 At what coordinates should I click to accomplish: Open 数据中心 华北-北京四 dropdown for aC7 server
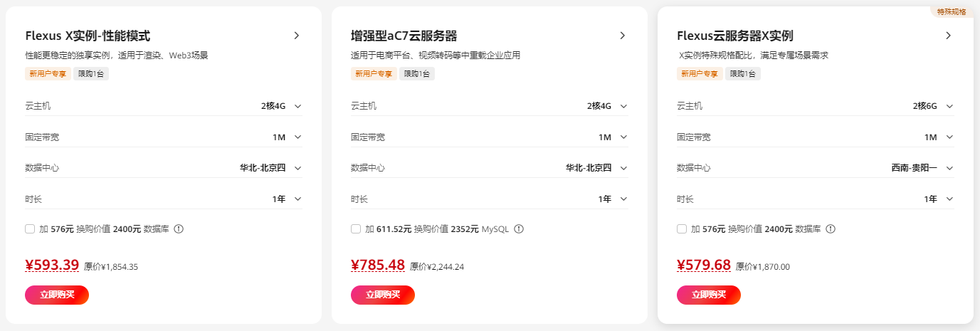tap(623, 168)
